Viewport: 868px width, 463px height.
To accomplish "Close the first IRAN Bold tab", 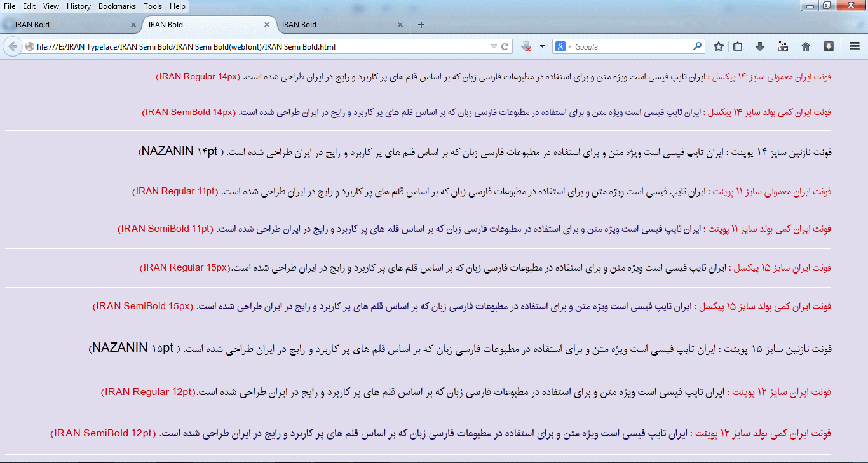I will (x=133, y=25).
